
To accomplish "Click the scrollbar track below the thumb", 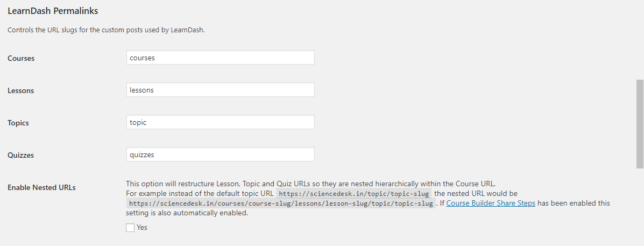I will tap(640, 207).
